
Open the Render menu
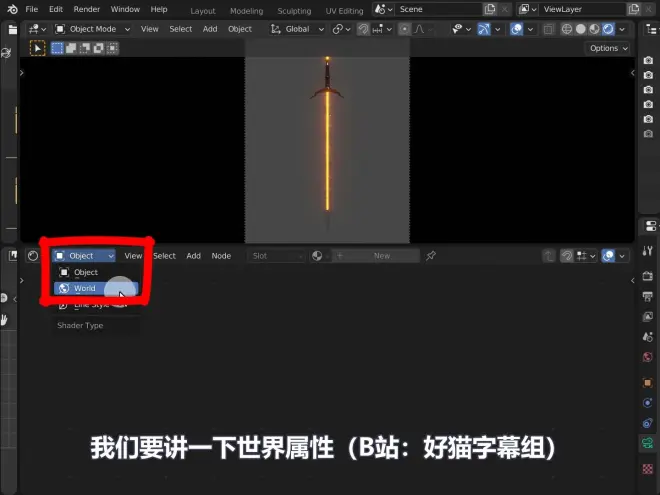[87, 9]
